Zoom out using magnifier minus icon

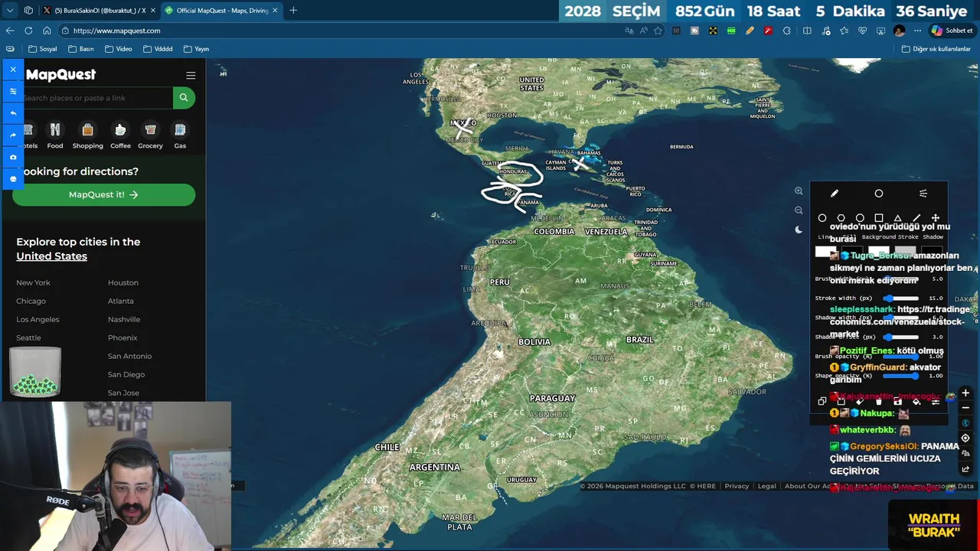click(799, 210)
